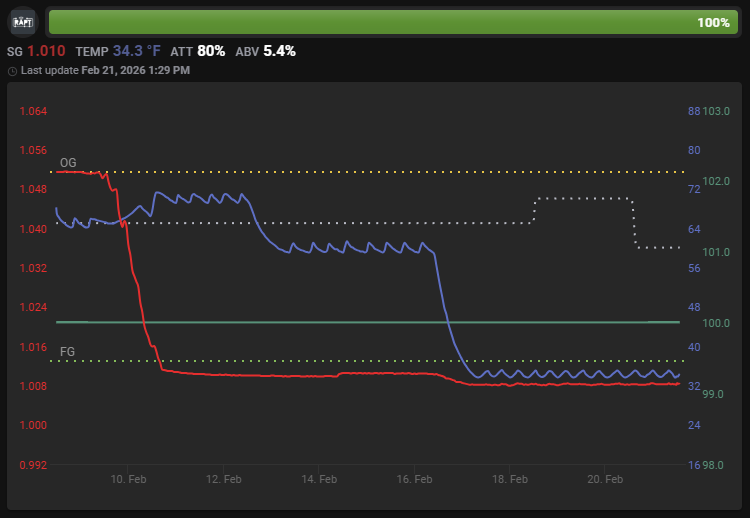The width and height of the screenshot is (750, 518).
Task: Click the ABV 5.4% value
Action: [x=265, y=51]
